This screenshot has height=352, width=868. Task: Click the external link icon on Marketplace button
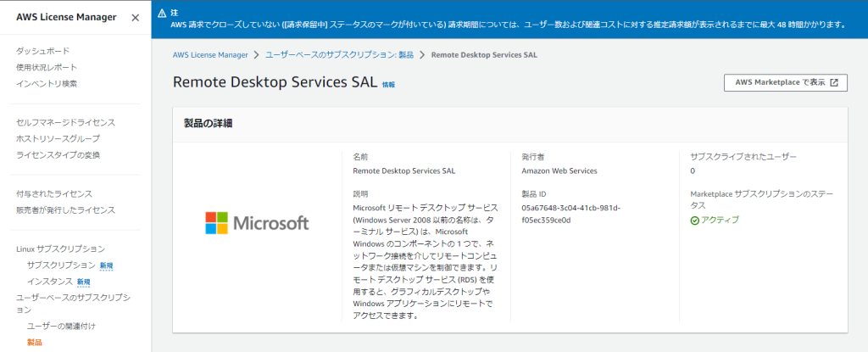[834, 82]
